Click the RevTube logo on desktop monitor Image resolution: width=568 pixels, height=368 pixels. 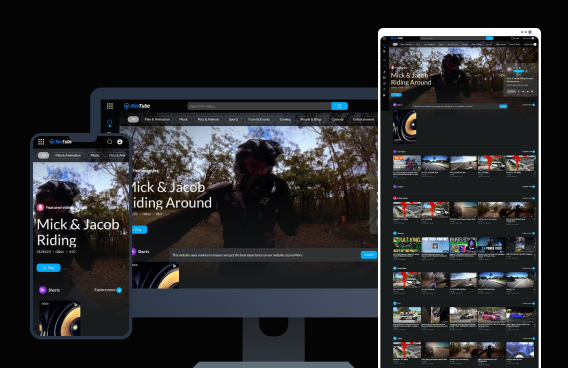click(137, 106)
